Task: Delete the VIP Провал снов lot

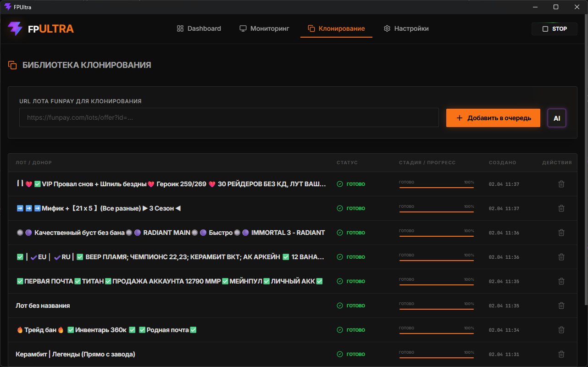Action: coord(561,184)
